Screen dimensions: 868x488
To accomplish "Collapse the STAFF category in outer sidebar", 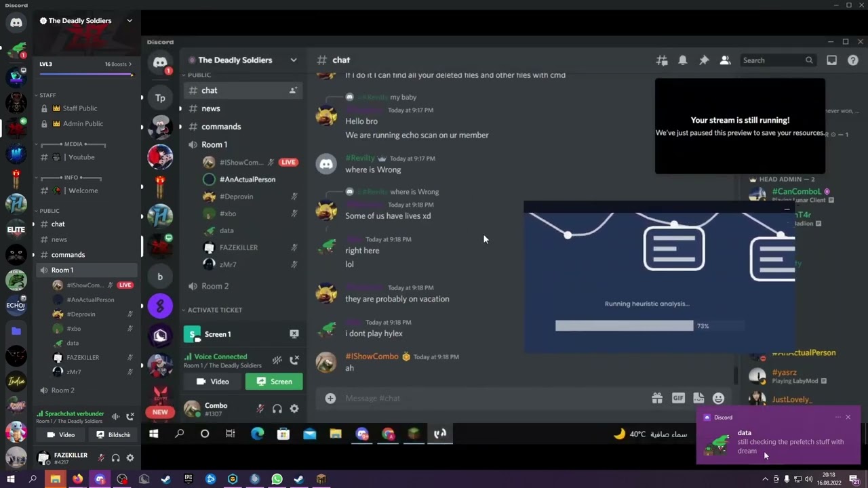I will click(x=47, y=95).
